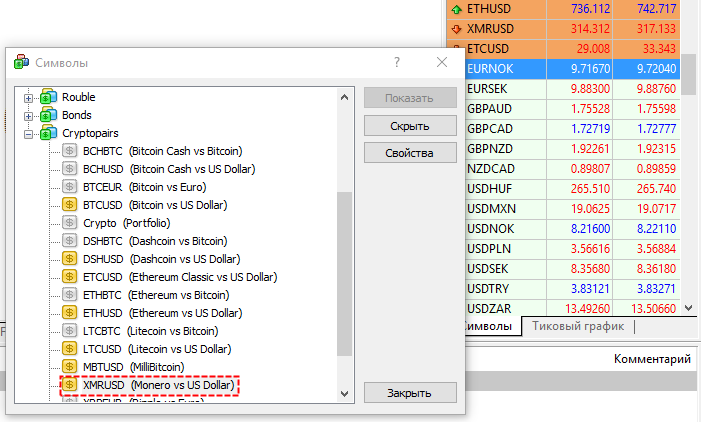Screen dimensions: 701x422
Task: Select Crypto (Portfolio) row
Action: click(127, 223)
